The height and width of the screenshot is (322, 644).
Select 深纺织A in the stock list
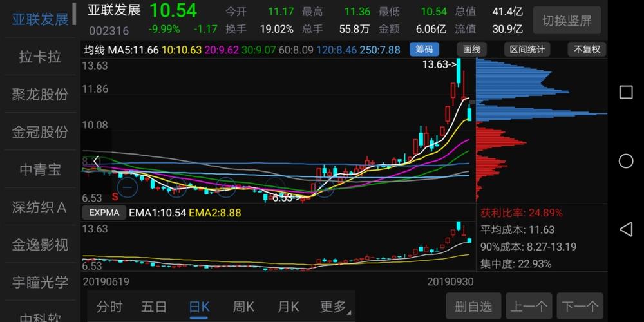pyautogui.click(x=40, y=207)
